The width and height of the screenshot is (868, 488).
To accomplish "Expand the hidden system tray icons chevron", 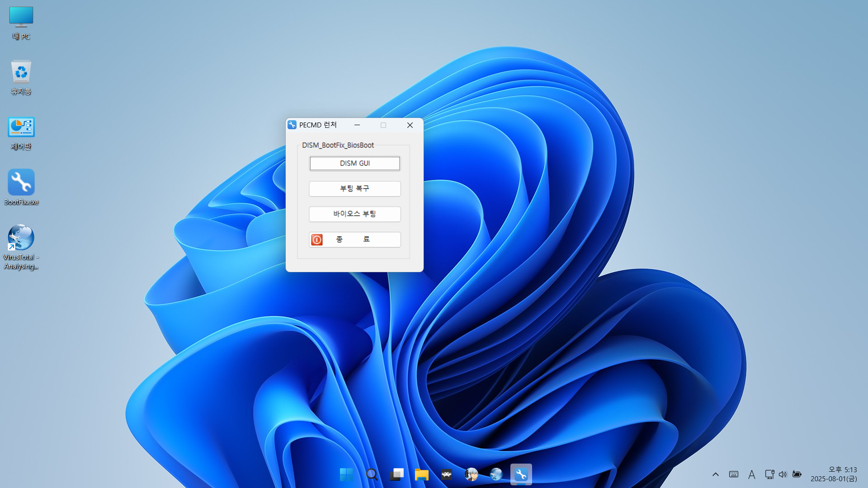I will pos(715,474).
